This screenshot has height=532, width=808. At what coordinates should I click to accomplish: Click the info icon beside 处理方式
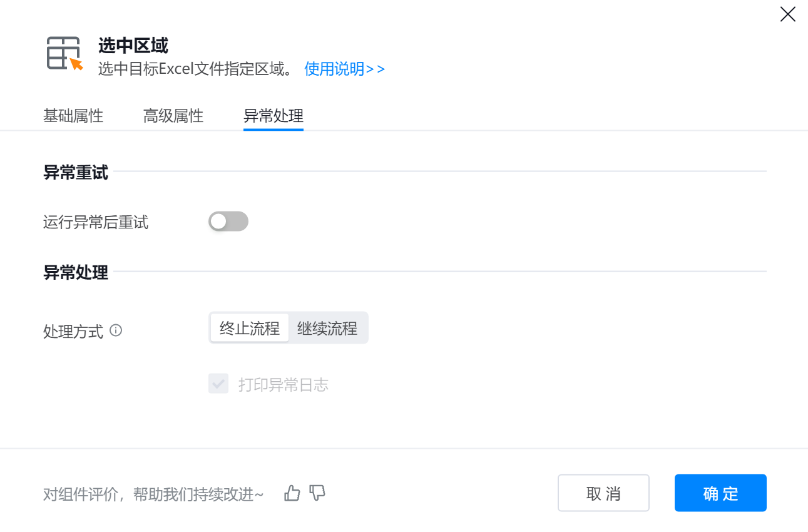click(x=116, y=330)
